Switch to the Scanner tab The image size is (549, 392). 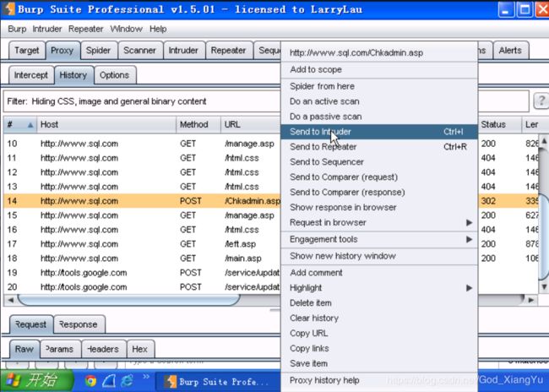pos(139,51)
